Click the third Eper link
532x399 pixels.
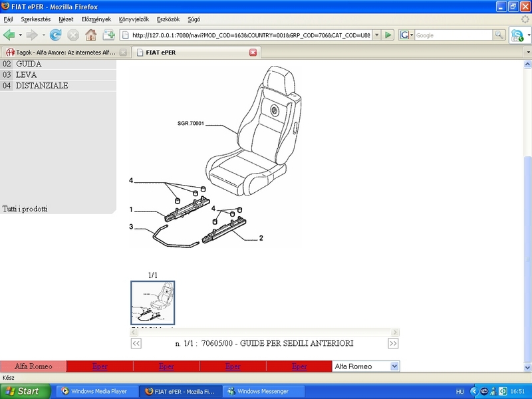click(233, 366)
